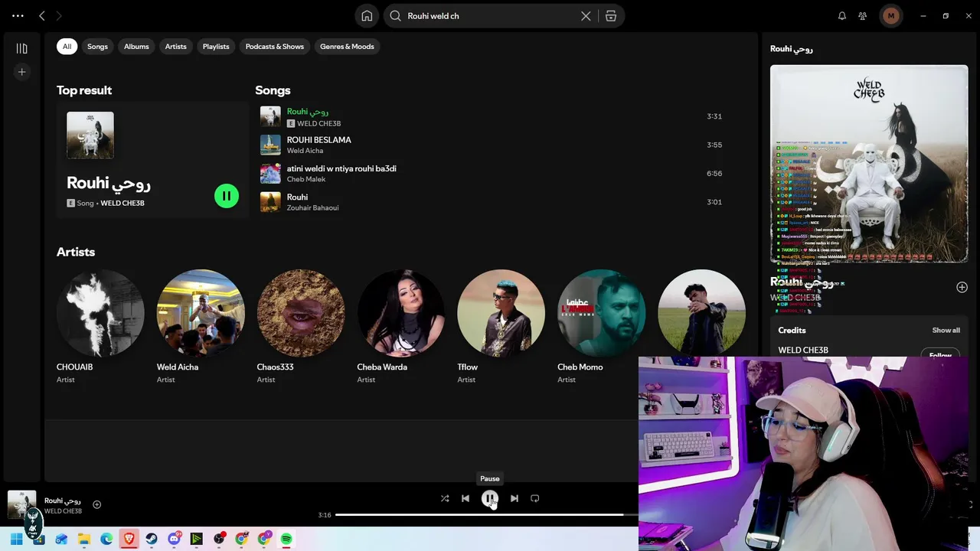The width and height of the screenshot is (980, 551).
Task: Open Weld Aicha artist card
Action: (201, 327)
